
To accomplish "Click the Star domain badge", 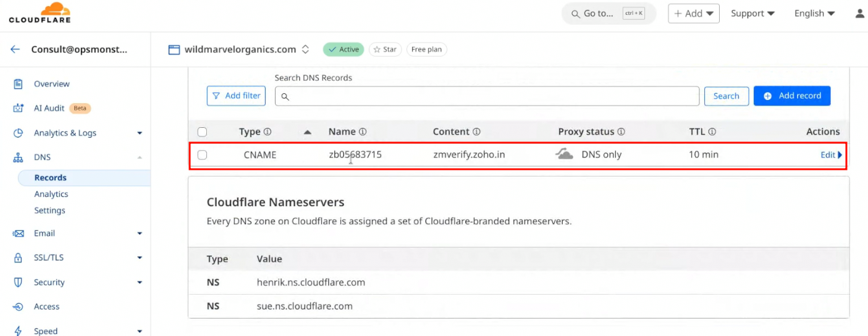I will click(385, 49).
